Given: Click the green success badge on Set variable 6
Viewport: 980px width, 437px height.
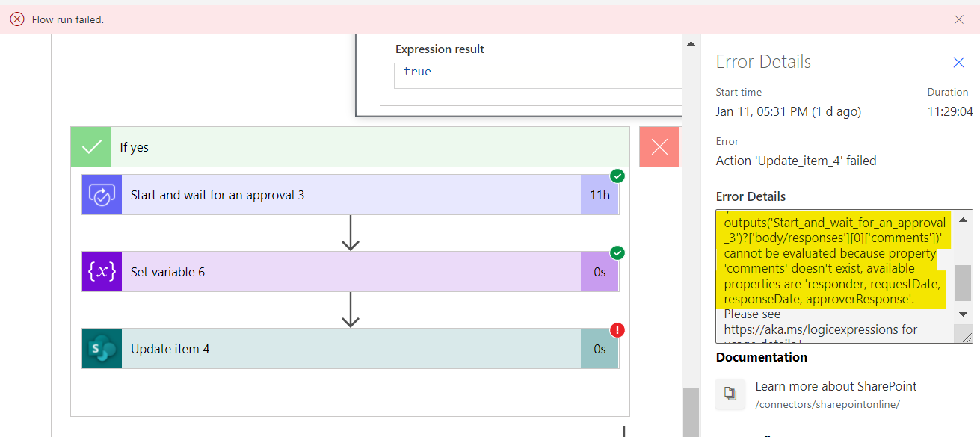Looking at the screenshot, I should coord(617,253).
